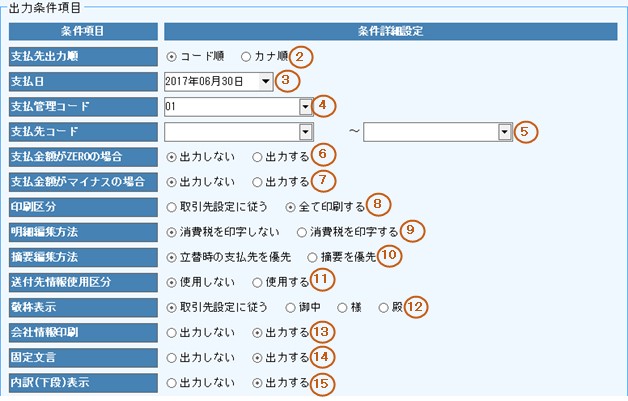The height and width of the screenshot is (401, 628).
Task: Select 全て印刷する radio button
Action: [x=291, y=206]
